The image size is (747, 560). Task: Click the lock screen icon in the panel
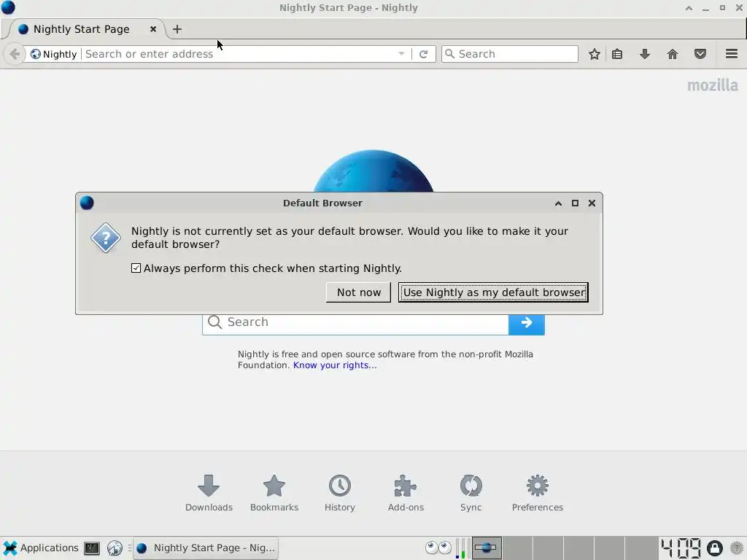click(714, 548)
